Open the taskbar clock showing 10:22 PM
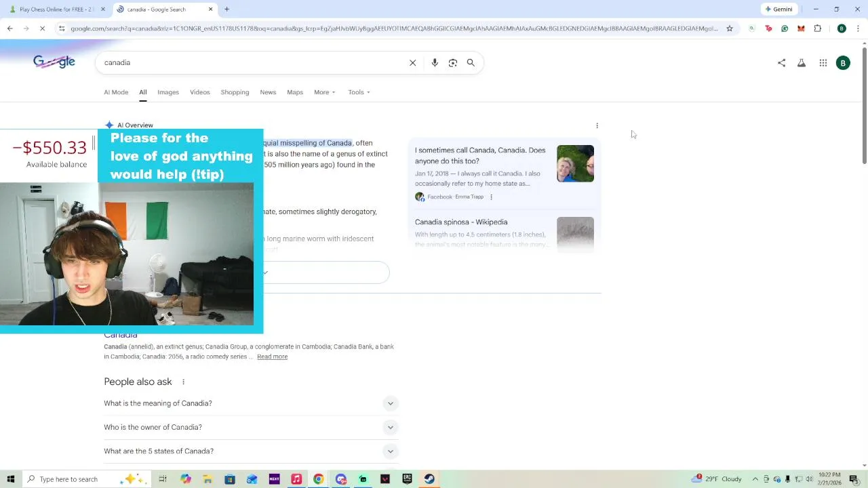Image resolution: width=868 pixels, height=488 pixels. point(829,479)
